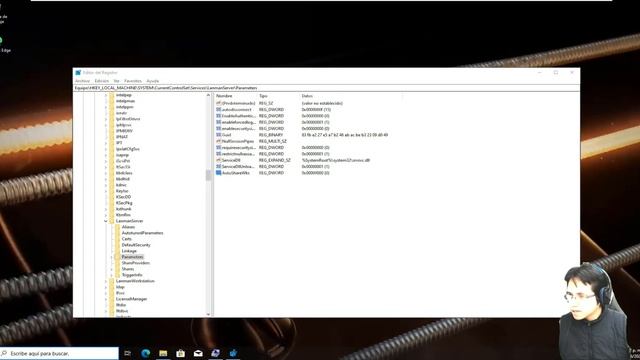Click the binary icon beside the Guid value
The width and height of the screenshot is (640, 360).
[218, 135]
